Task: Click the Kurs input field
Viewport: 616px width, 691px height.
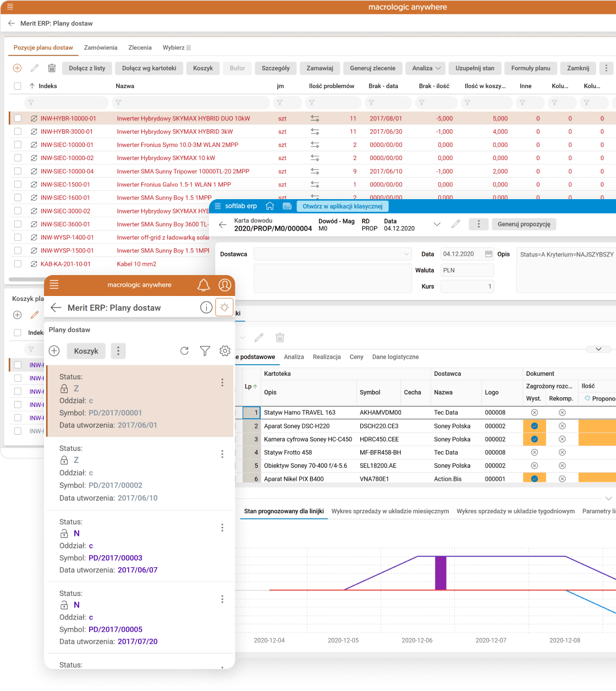Action: pos(467,287)
